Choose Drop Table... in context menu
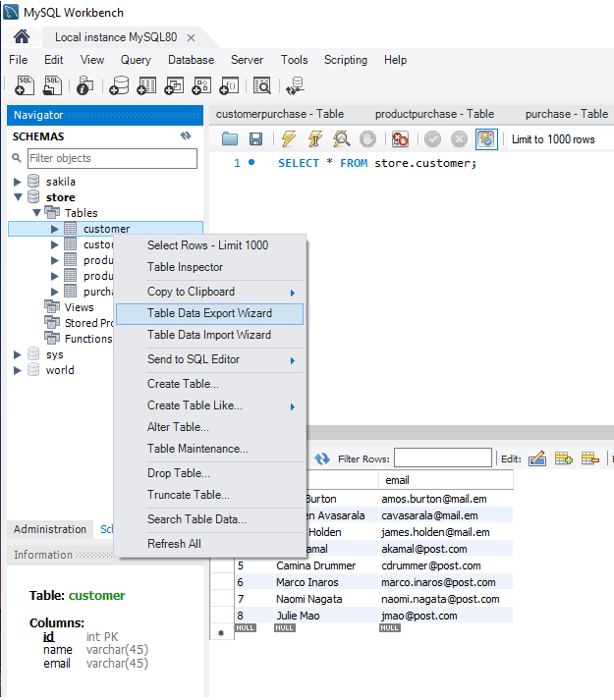614x700 pixels. 209,473
